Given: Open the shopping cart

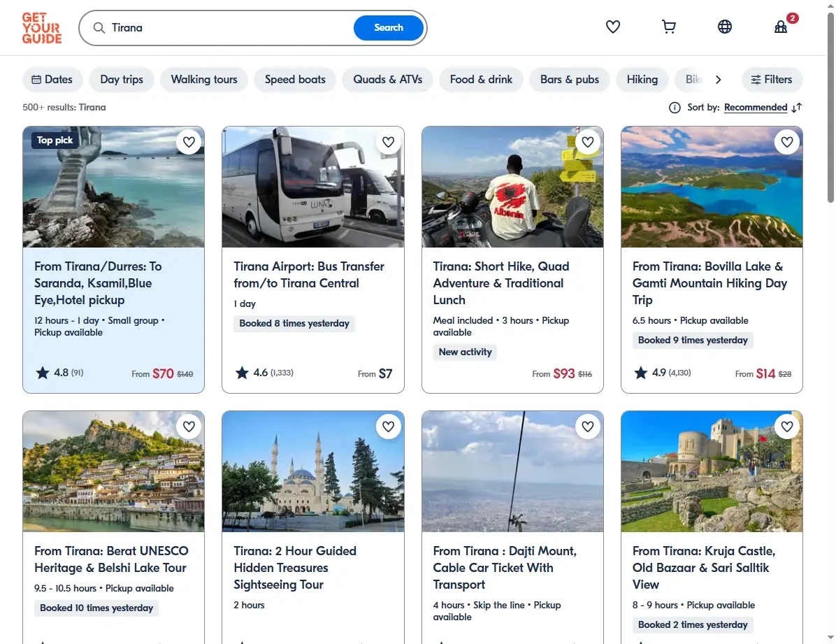Looking at the screenshot, I should [668, 27].
